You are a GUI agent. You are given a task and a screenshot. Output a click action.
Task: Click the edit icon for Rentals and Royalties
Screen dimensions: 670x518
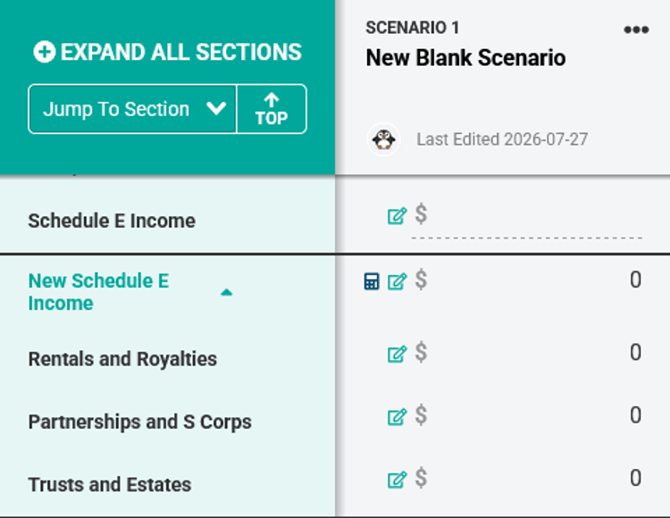point(397,354)
